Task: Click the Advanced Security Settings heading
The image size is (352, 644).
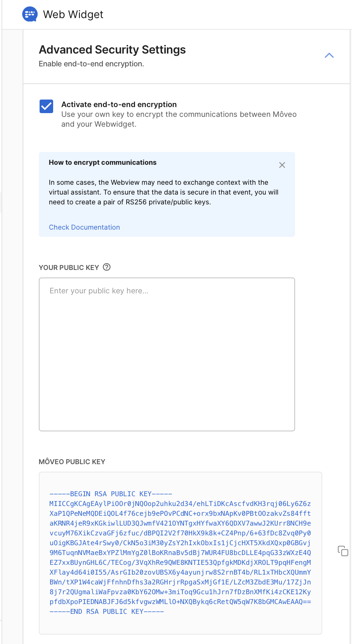Action: pos(112,50)
